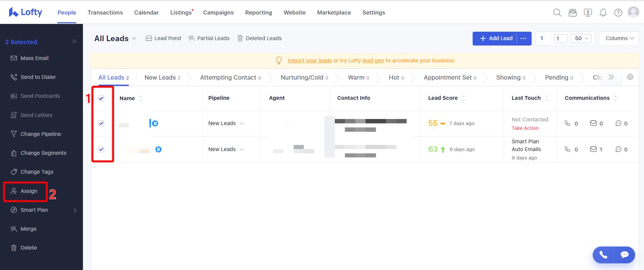Click the page number input field
This screenshot has width=644, height=270.
561,38
